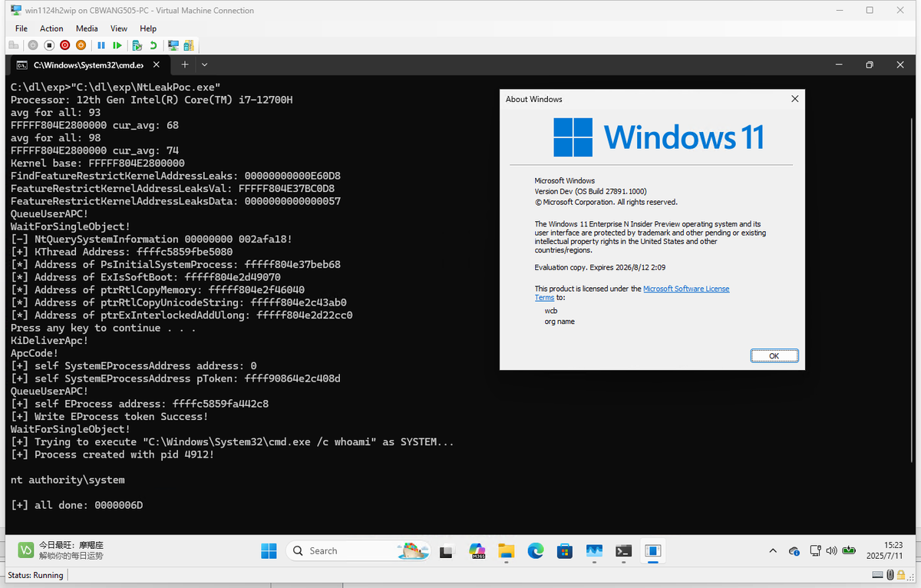Click the Share virtual machine toolbar icon
Viewport: 921px width, 588px height.
coord(189,45)
